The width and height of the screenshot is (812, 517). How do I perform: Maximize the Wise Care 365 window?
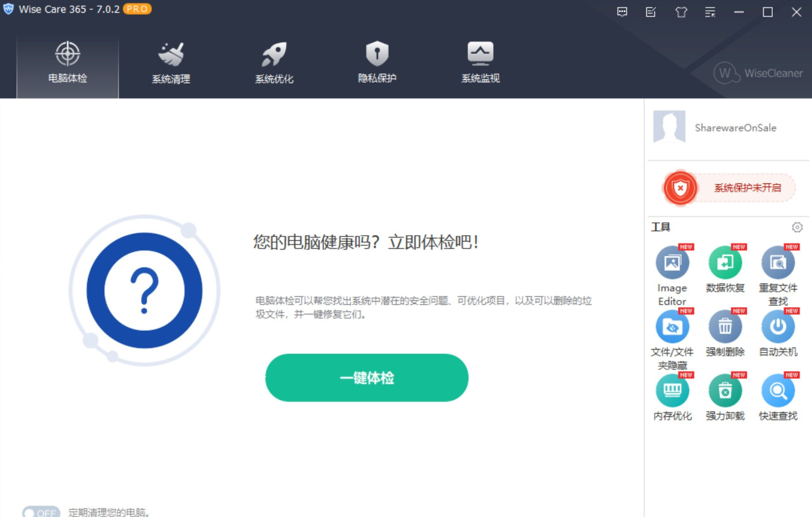click(x=768, y=12)
